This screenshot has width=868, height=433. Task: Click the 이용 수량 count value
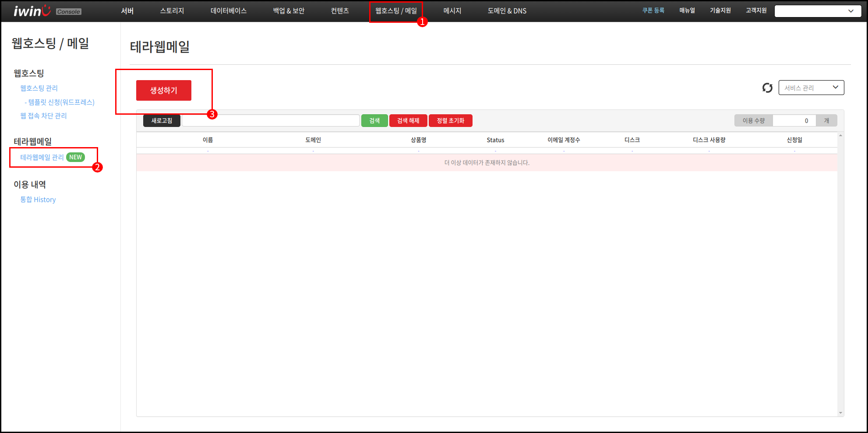(x=794, y=121)
